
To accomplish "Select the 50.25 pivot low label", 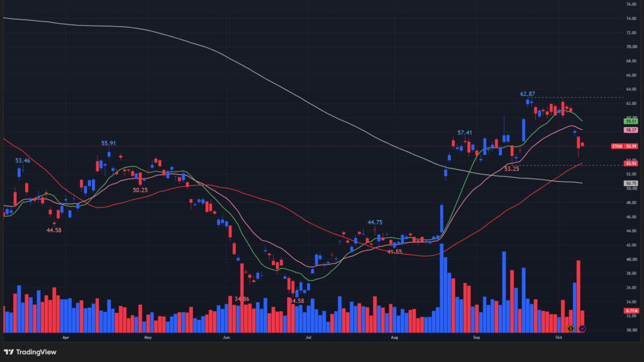I will (140, 190).
